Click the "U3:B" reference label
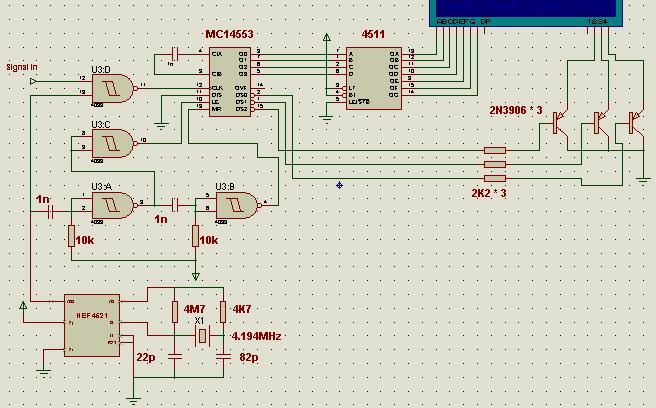This screenshot has width=656, height=408. (225, 187)
